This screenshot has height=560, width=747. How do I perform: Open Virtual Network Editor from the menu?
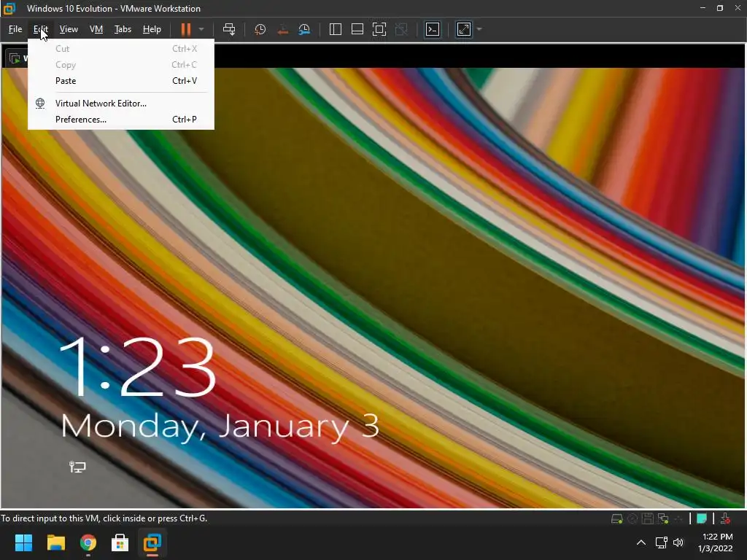121,104
